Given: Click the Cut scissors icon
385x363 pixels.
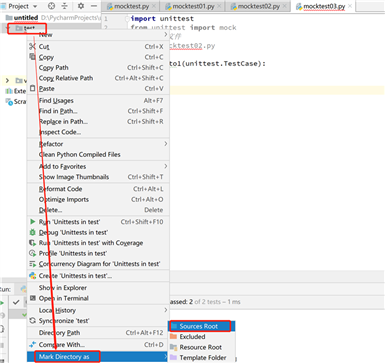Looking at the screenshot, I should coord(32,46).
